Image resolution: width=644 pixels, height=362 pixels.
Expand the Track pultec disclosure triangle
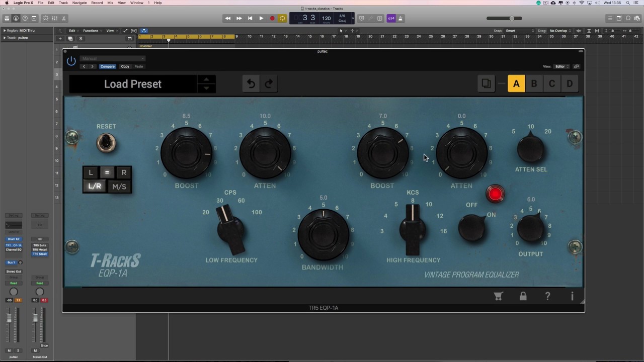coord(4,38)
